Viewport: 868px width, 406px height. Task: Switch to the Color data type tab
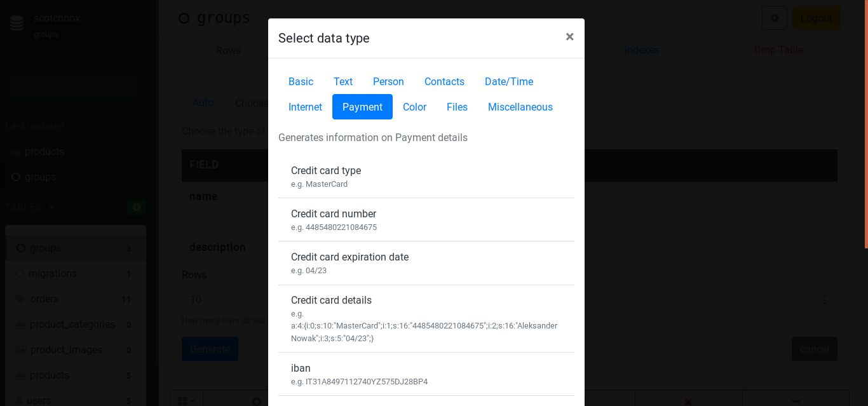(x=414, y=107)
